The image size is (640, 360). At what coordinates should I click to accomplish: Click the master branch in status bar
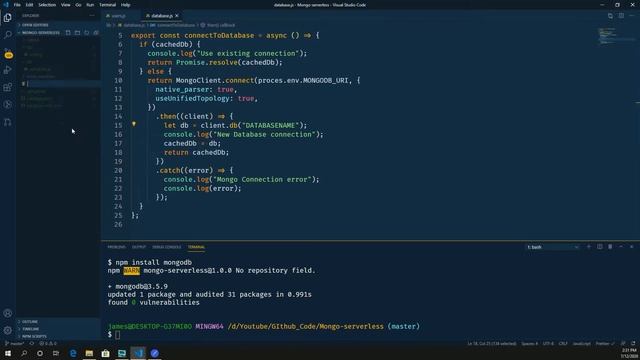15,344
